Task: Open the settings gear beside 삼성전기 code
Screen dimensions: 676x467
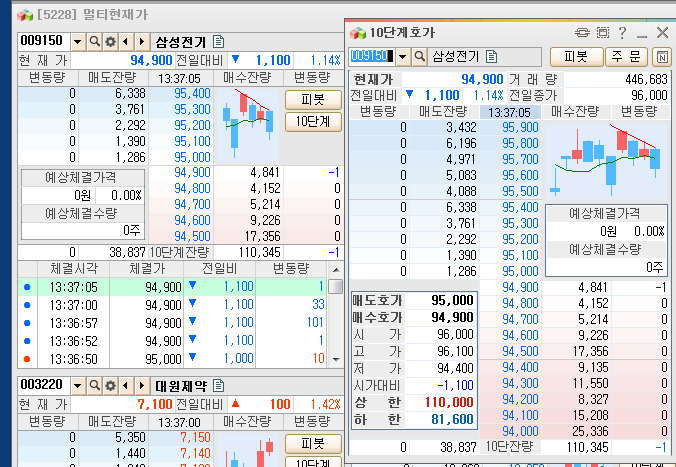Action: click(x=110, y=42)
